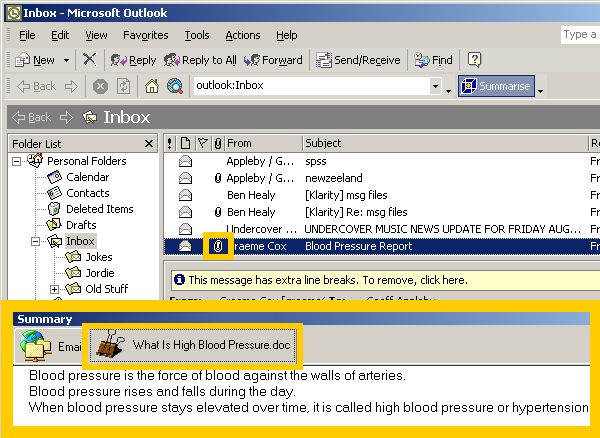The width and height of the screenshot is (600, 438).
Task: Click attachment icon on newzeeland message
Action: [218, 178]
